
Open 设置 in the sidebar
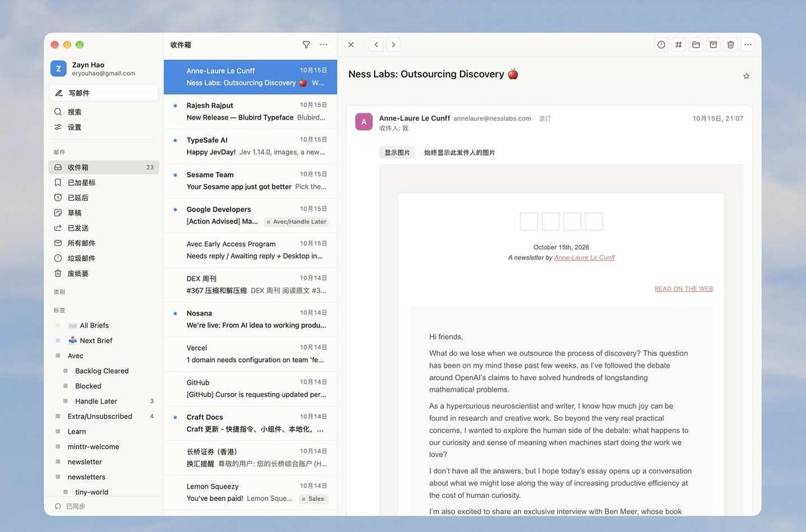click(x=104, y=127)
